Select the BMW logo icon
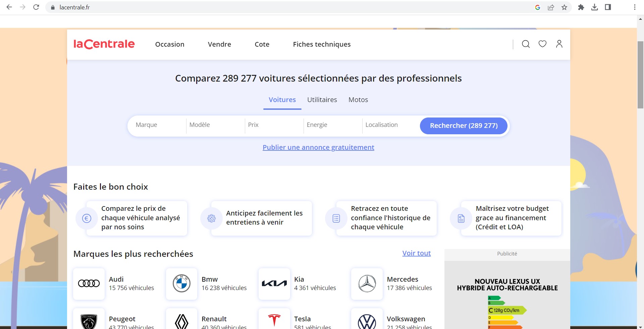Screen dimensions: 644x329 181,284
